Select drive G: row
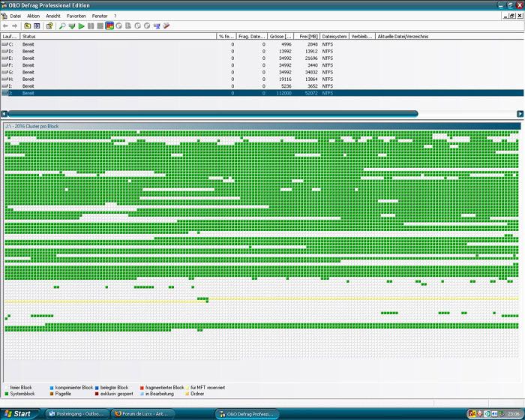This screenshot has height=420, width=525. 262,72
